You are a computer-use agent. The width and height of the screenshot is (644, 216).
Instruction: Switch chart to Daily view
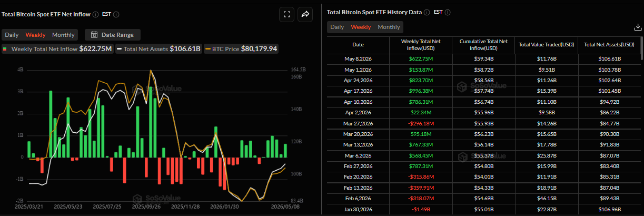[12, 35]
